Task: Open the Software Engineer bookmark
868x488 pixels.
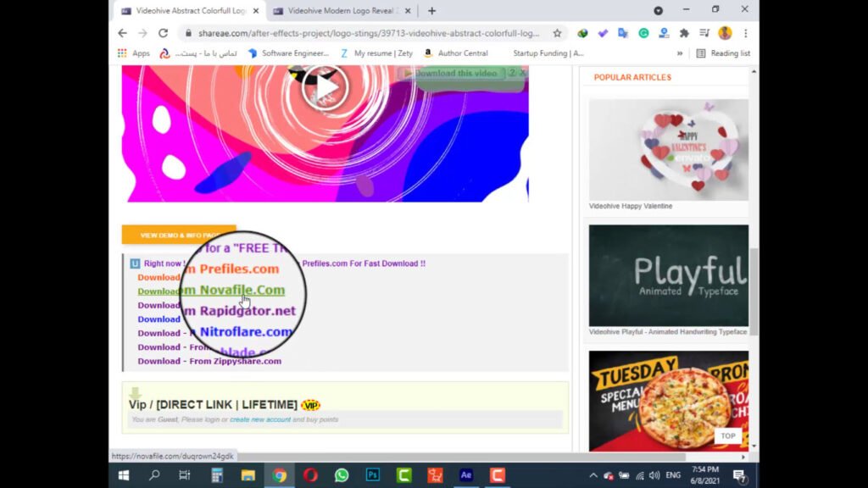Action: click(x=288, y=53)
